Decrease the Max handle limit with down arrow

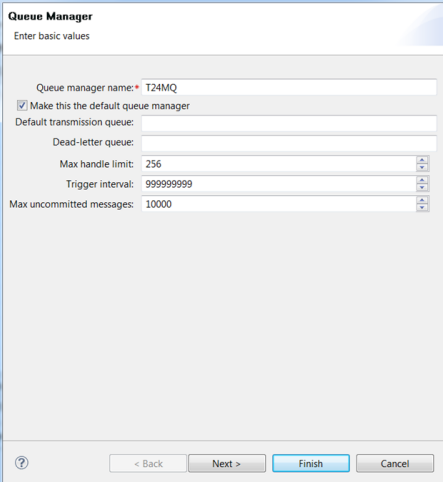tap(422, 168)
